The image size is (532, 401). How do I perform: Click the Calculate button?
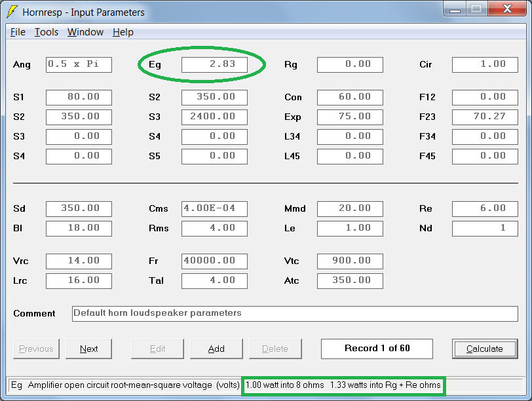[485, 349]
